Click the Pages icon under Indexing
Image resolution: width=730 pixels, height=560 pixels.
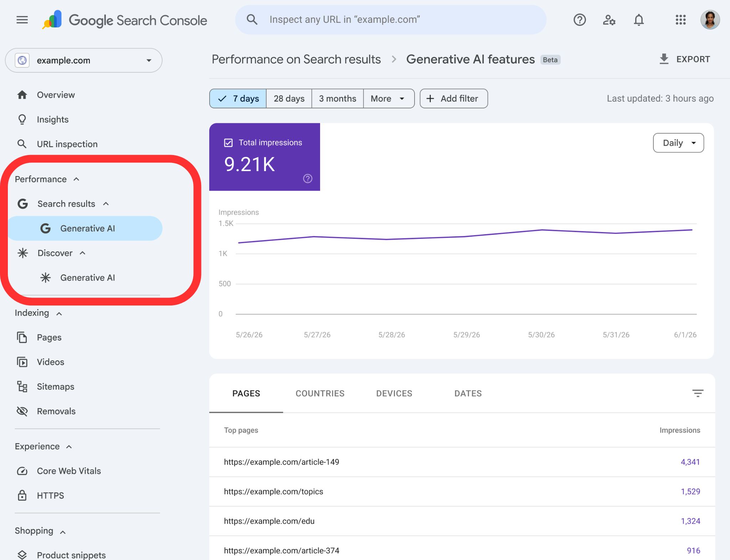22,337
